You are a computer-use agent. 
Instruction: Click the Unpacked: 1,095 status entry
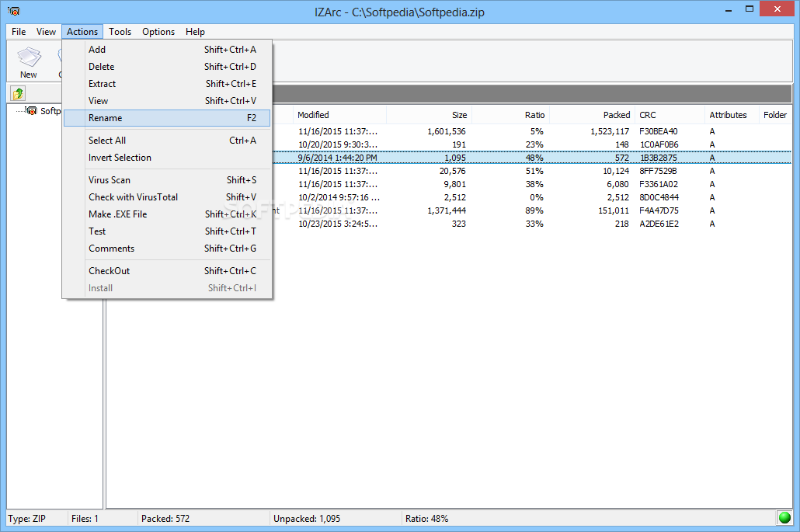[x=307, y=519]
